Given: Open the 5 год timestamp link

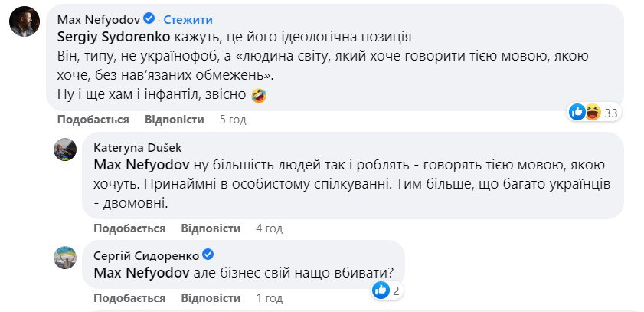Looking at the screenshot, I should (233, 120).
